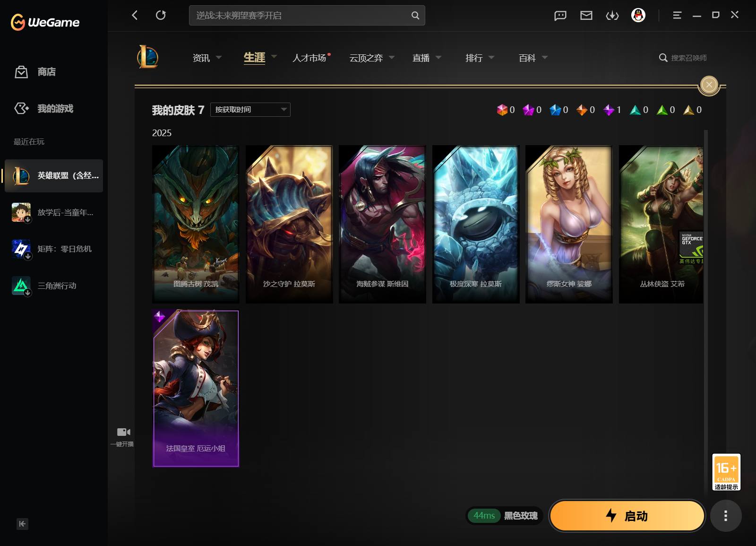Viewport: 756px width, 546px height.
Task: Expand the 云顶之弈 menu arrow
Action: pos(392,57)
